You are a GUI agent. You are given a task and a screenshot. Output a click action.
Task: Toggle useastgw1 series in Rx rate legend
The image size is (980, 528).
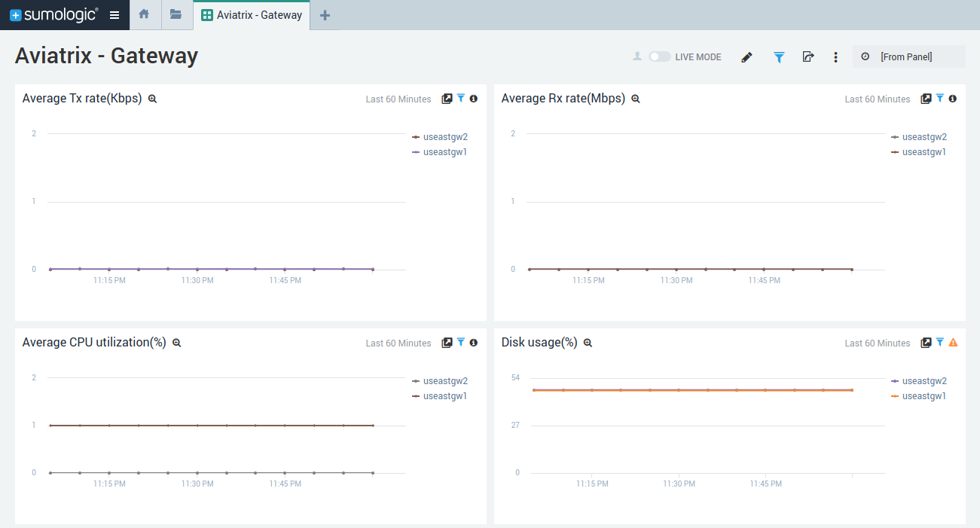pyautogui.click(x=919, y=152)
